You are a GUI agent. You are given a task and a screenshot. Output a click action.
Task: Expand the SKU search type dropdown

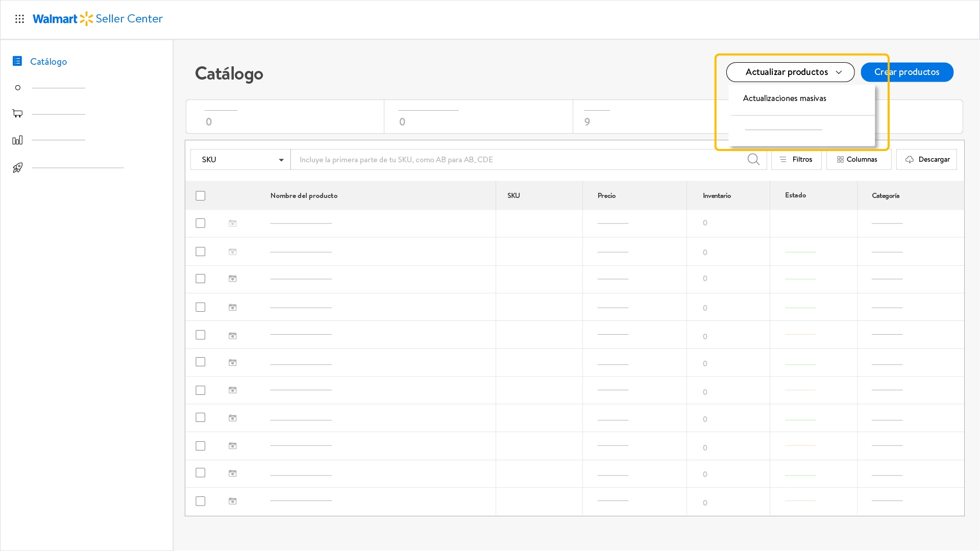tap(240, 160)
